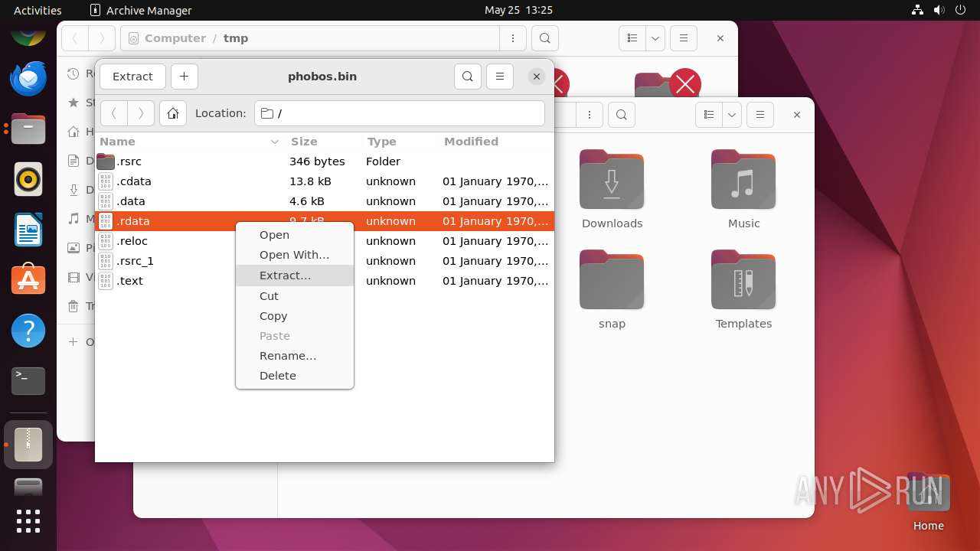Screen dimensions: 980x551
Task: Choose Cut from context menu
Action: point(295,296)
